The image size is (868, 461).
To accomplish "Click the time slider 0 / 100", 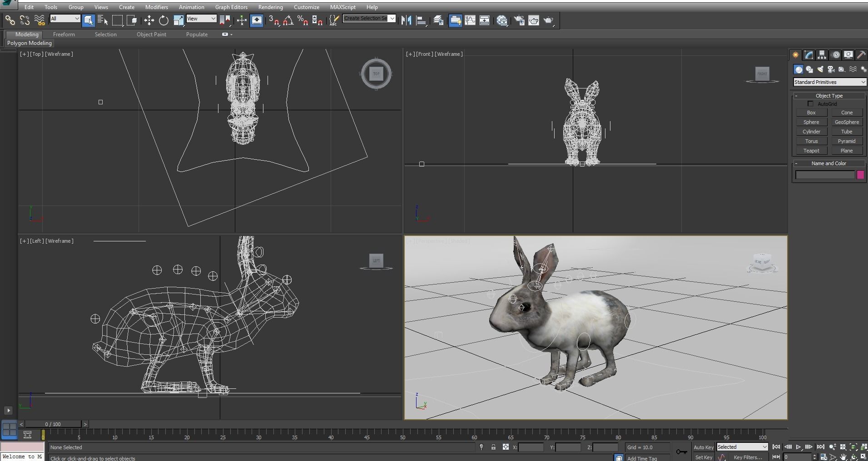I will pyautogui.click(x=53, y=424).
